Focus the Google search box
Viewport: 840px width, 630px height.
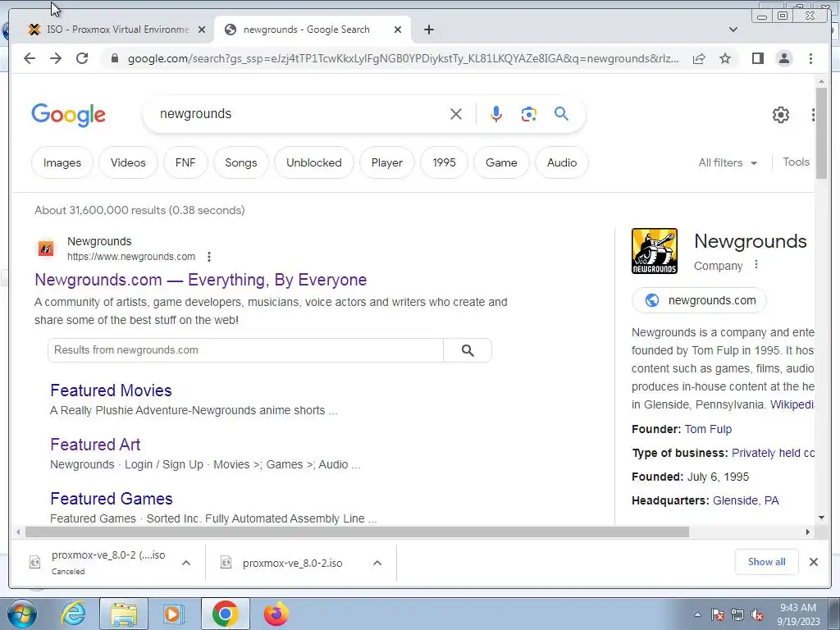[x=300, y=114]
